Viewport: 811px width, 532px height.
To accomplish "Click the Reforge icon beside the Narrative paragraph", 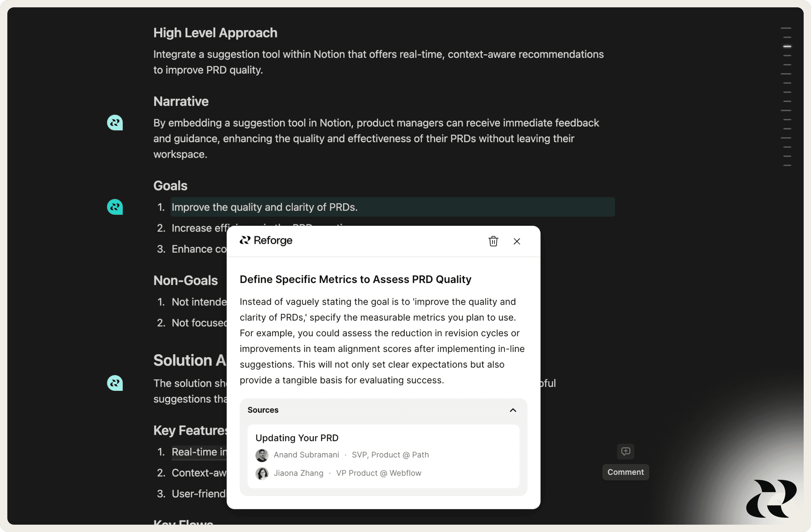I will coord(114,123).
